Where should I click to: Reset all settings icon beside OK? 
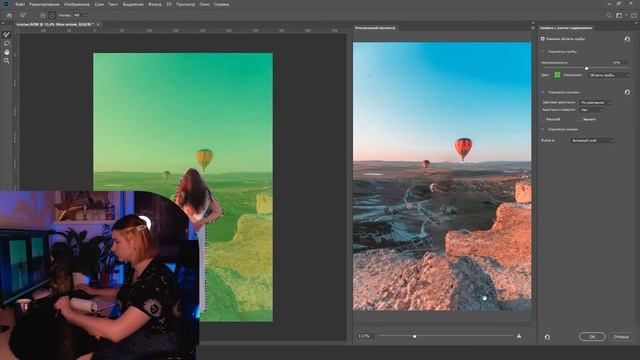tap(547, 337)
